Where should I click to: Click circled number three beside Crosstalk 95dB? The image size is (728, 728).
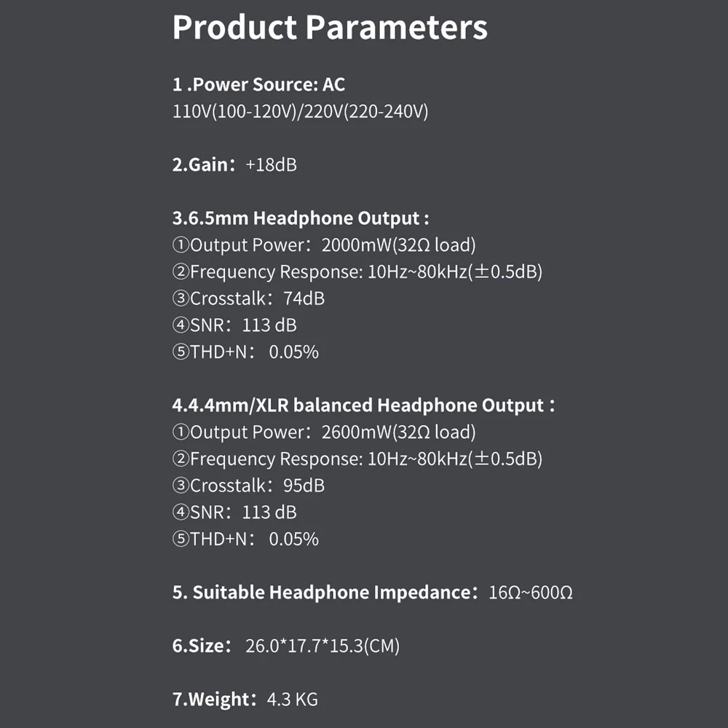[181, 486]
